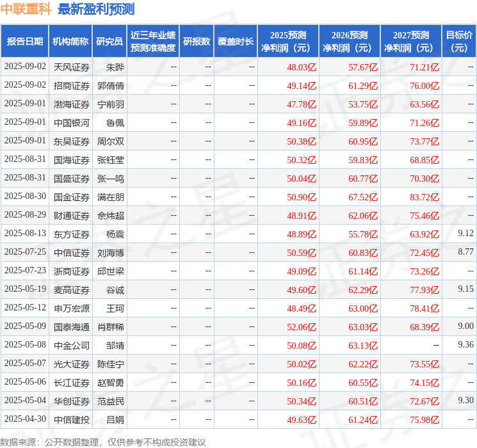This screenshot has width=477, height=448.
Task: Click the 研报数 column header
Action: point(196,42)
